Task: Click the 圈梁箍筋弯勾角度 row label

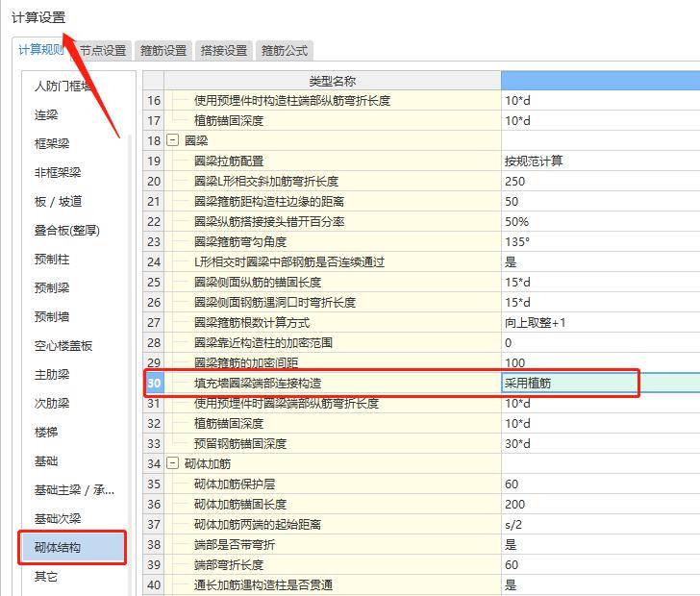Action: 240,242
